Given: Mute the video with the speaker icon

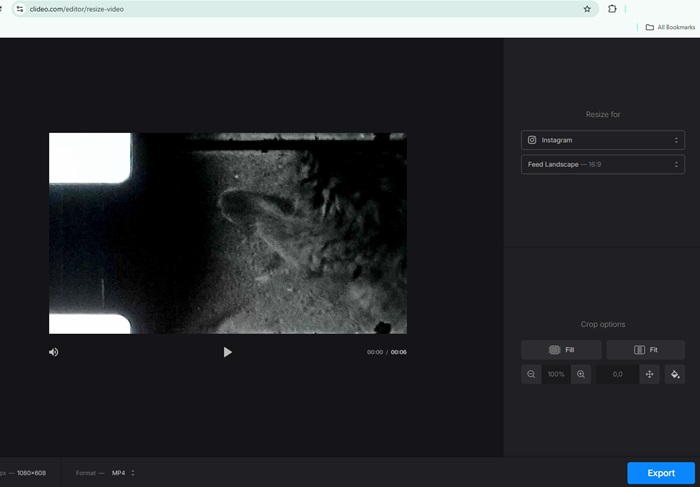Looking at the screenshot, I should [x=54, y=352].
